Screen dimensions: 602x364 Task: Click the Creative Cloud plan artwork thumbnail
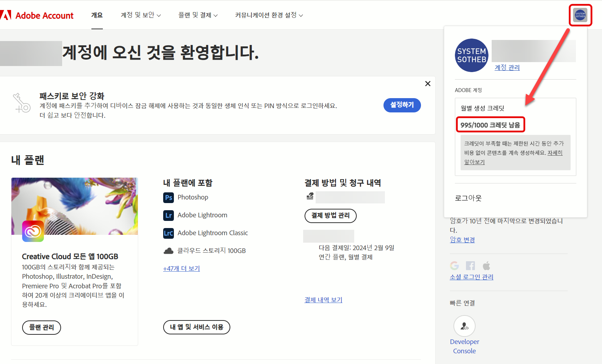pos(75,206)
